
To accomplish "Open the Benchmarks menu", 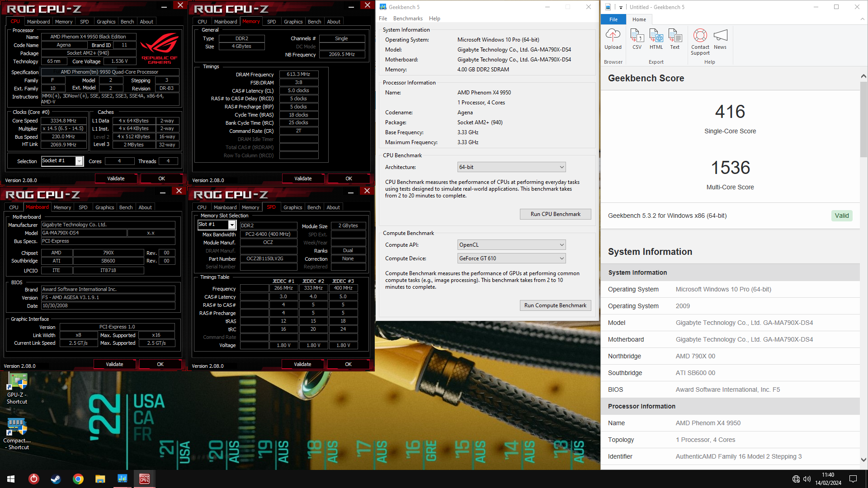I will point(408,19).
